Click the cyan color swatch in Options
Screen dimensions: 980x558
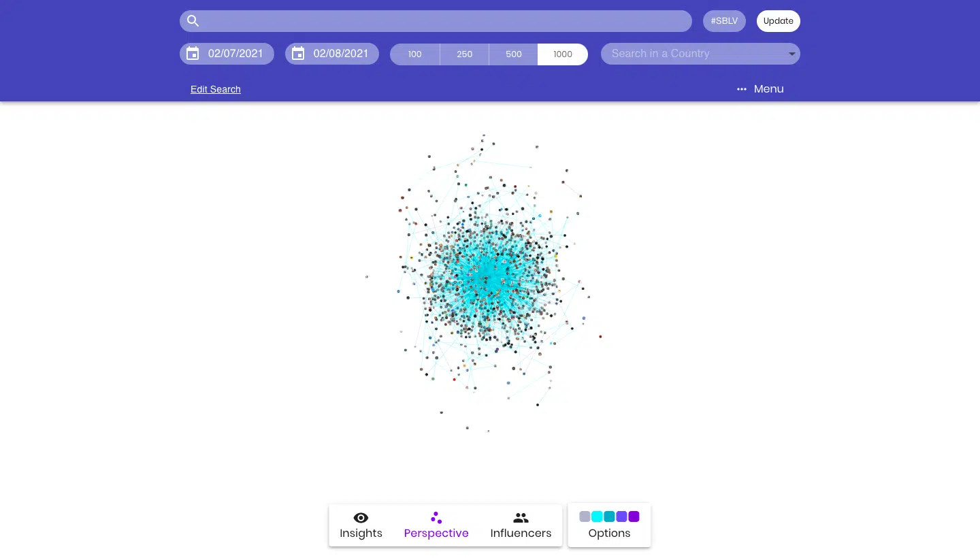click(x=597, y=516)
